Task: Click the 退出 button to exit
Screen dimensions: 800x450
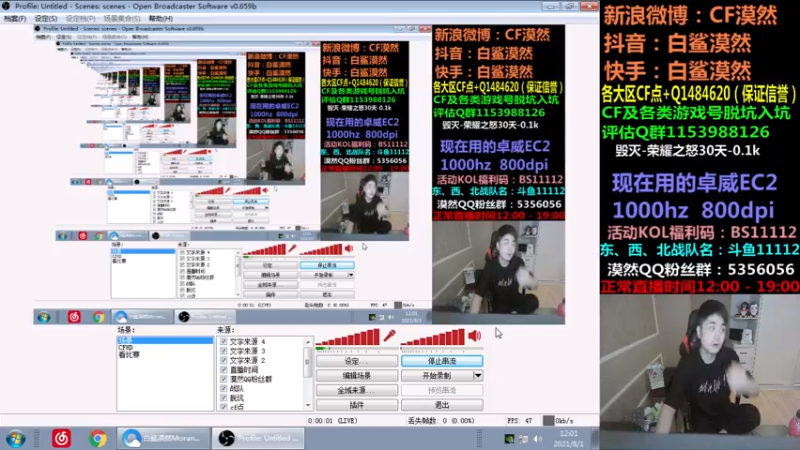Action: pos(442,405)
